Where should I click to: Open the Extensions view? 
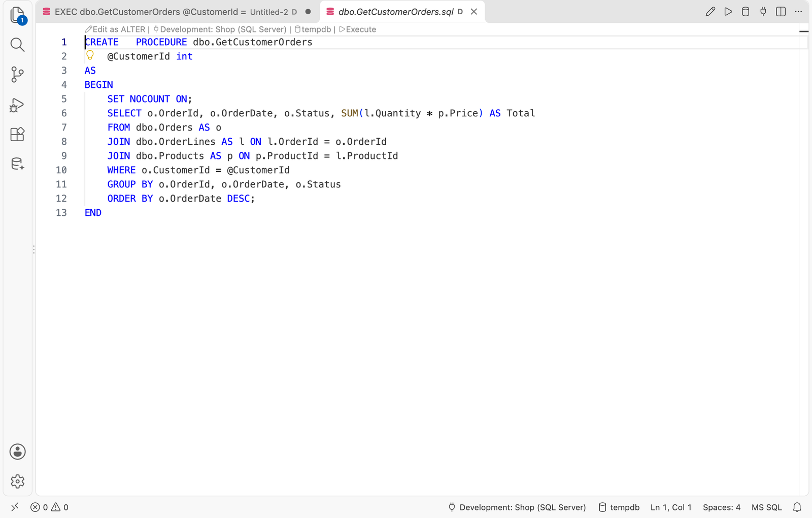(x=18, y=134)
